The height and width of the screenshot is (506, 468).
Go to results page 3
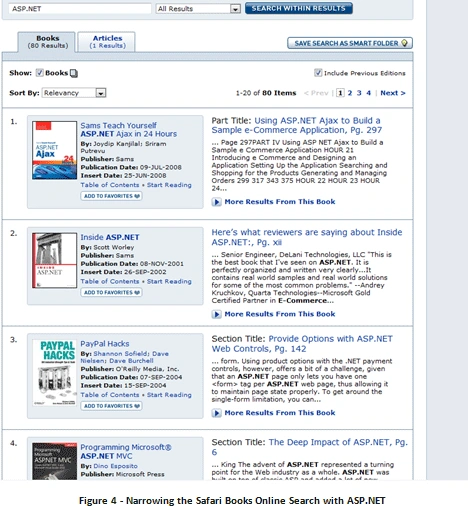(359, 93)
